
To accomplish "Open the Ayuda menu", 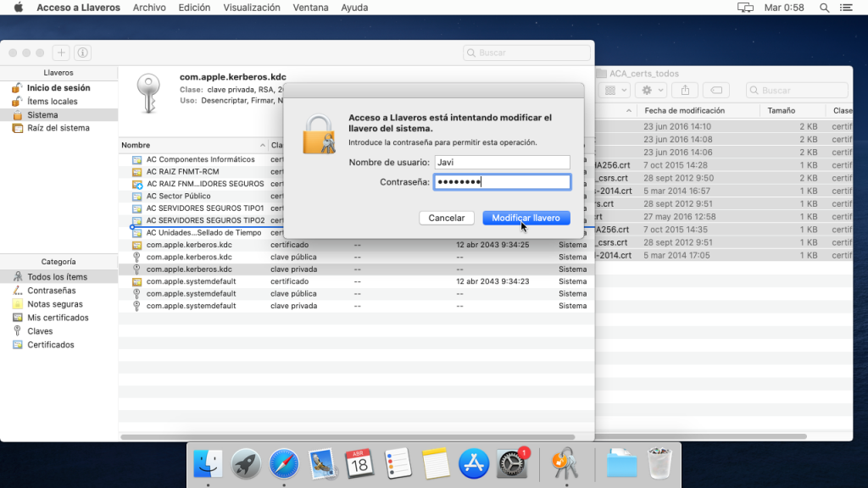I will tap(354, 8).
